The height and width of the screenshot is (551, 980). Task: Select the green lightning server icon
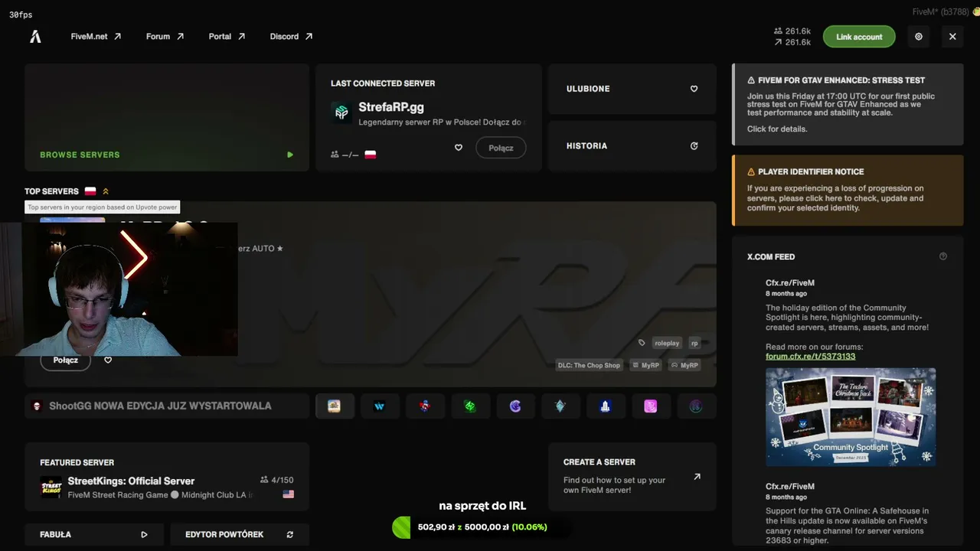click(470, 406)
